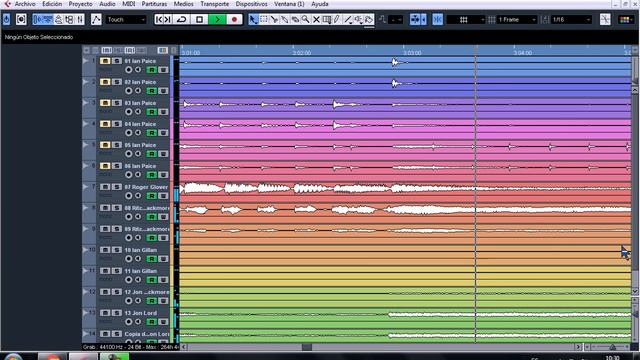Toggle write automation on 05 Ian Paice
Viewport: 640px width, 360px height.
point(163,154)
